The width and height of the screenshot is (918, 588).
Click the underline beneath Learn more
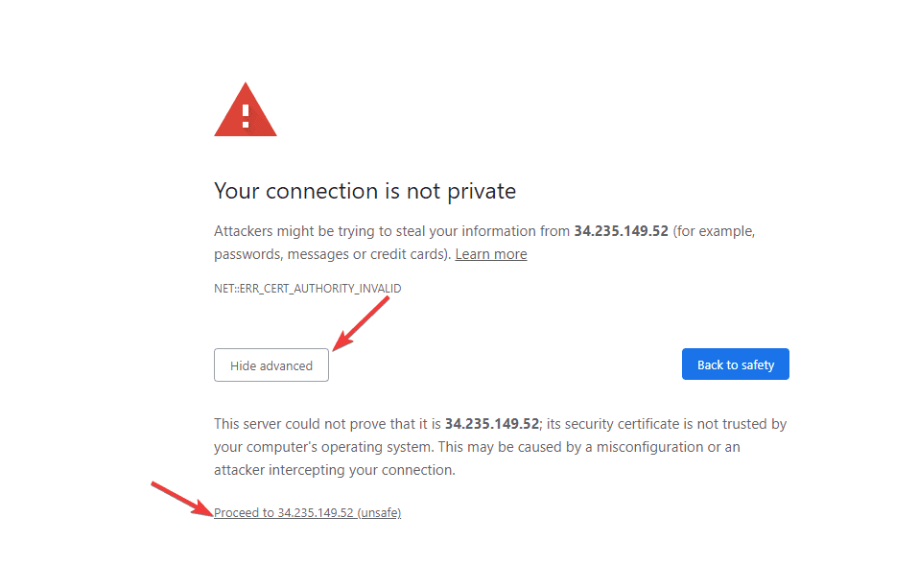tap(490, 262)
